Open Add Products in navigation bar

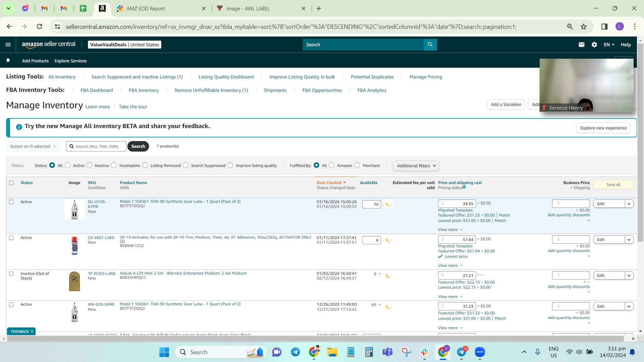pyautogui.click(x=35, y=61)
